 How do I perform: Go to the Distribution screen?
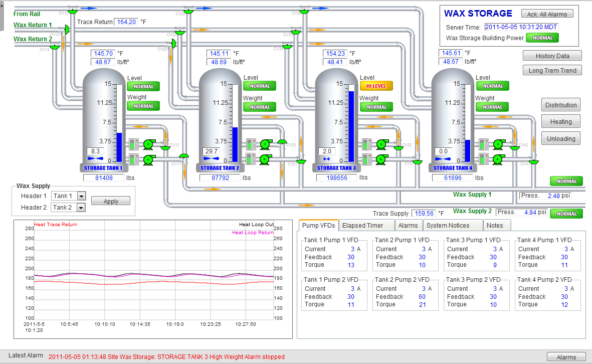pyautogui.click(x=560, y=105)
